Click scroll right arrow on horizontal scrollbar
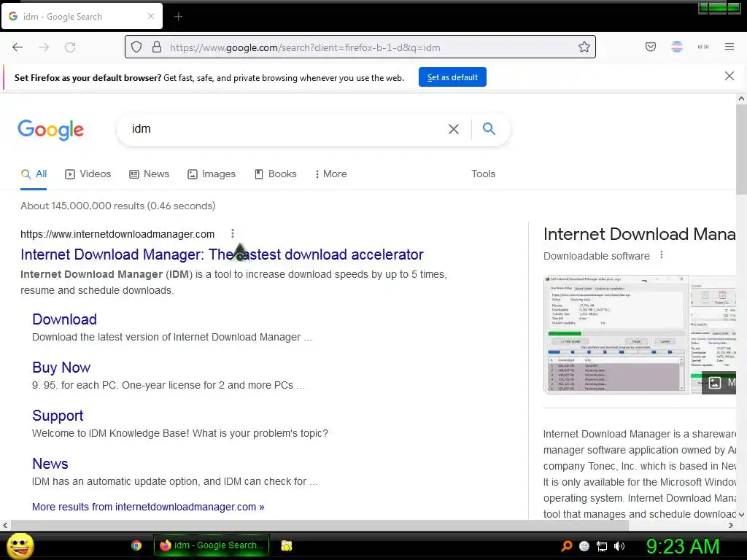Screen dimensions: 747x560 (x=731, y=525)
